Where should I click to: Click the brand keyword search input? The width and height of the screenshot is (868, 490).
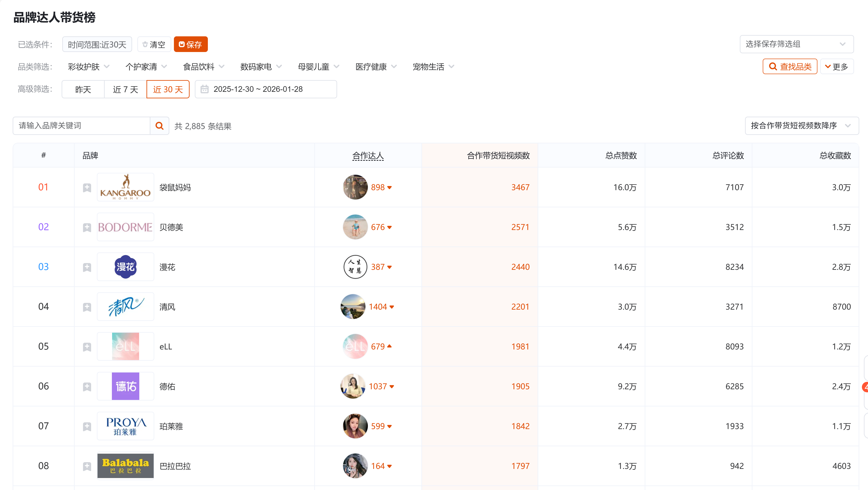tap(82, 126)
